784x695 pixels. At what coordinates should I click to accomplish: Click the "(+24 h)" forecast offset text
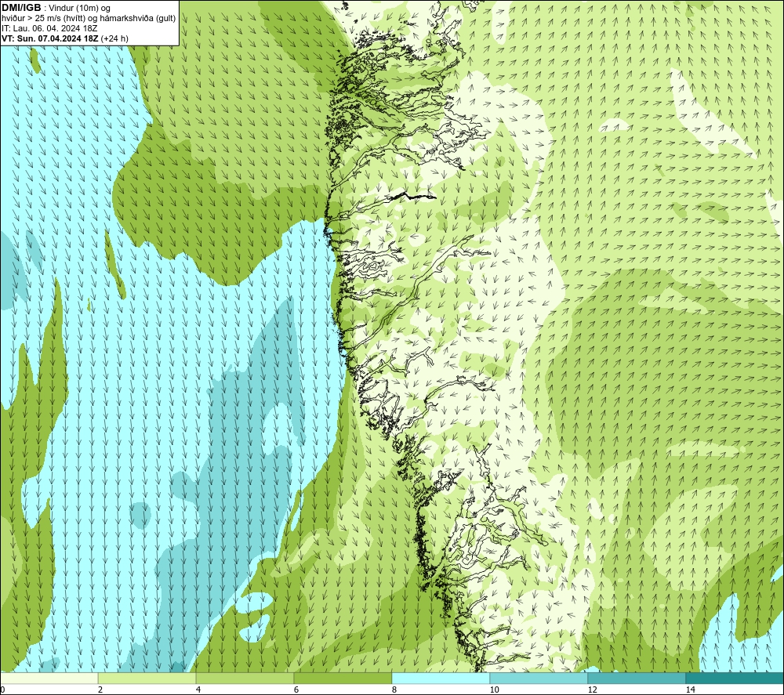click(114, 38)
